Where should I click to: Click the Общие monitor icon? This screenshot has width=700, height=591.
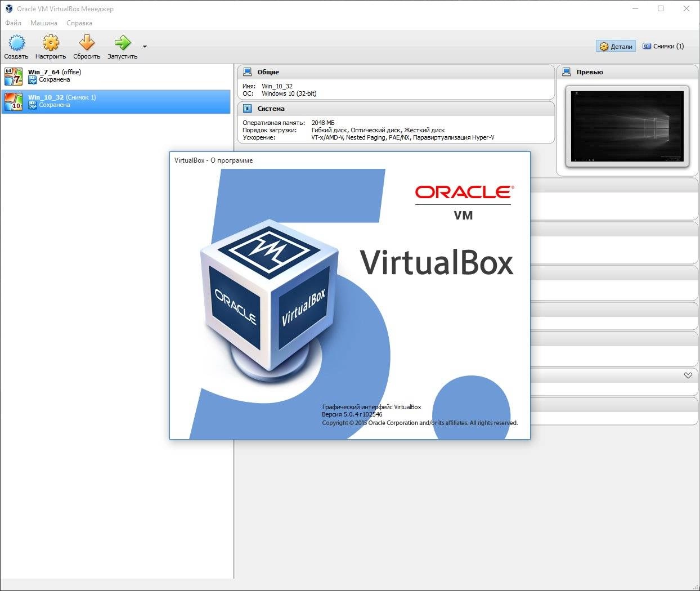pos(247,72)
